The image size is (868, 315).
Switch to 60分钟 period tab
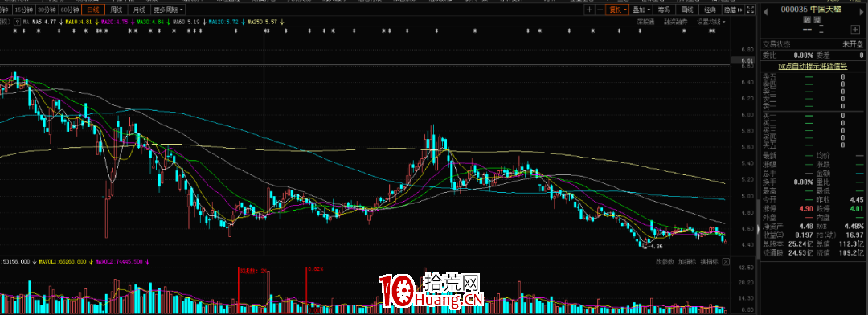pos(69,10)
